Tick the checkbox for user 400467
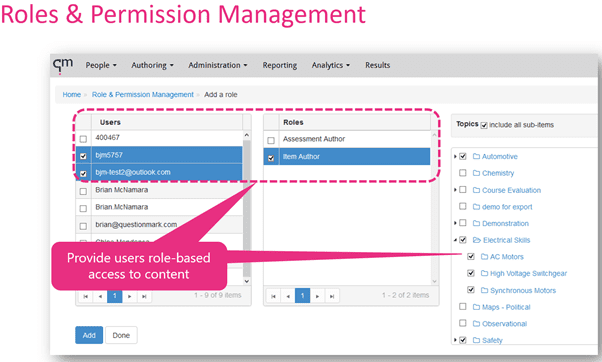This screenshot has width=602, height=362. click(83, 139)
